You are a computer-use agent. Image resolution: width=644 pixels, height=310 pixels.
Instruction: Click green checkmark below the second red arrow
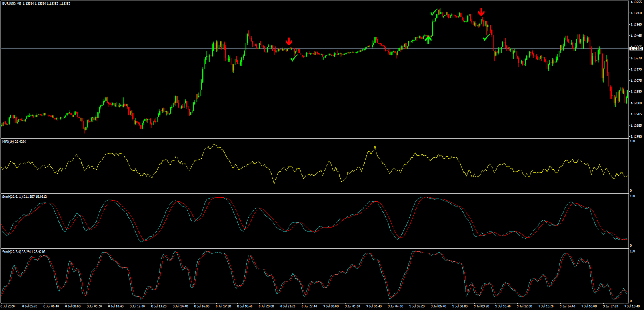coord(487,37)
